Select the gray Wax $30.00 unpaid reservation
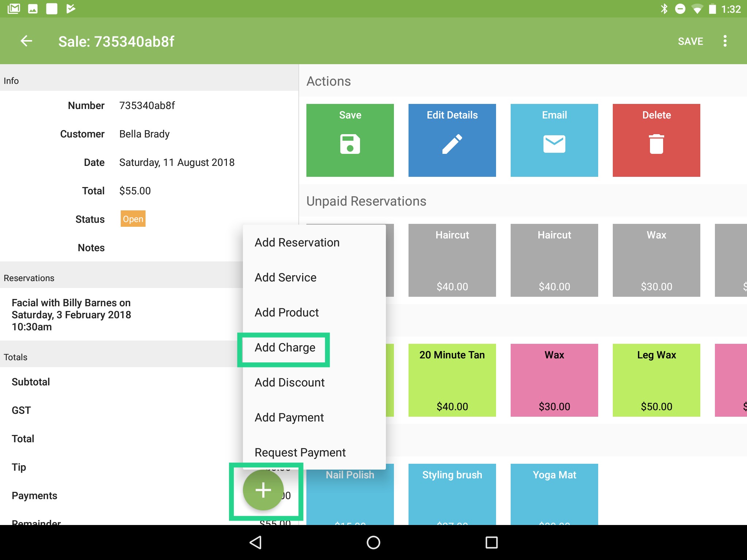This screenshot has width=747, height=560. pyautogui.click(x=657, y=260)
